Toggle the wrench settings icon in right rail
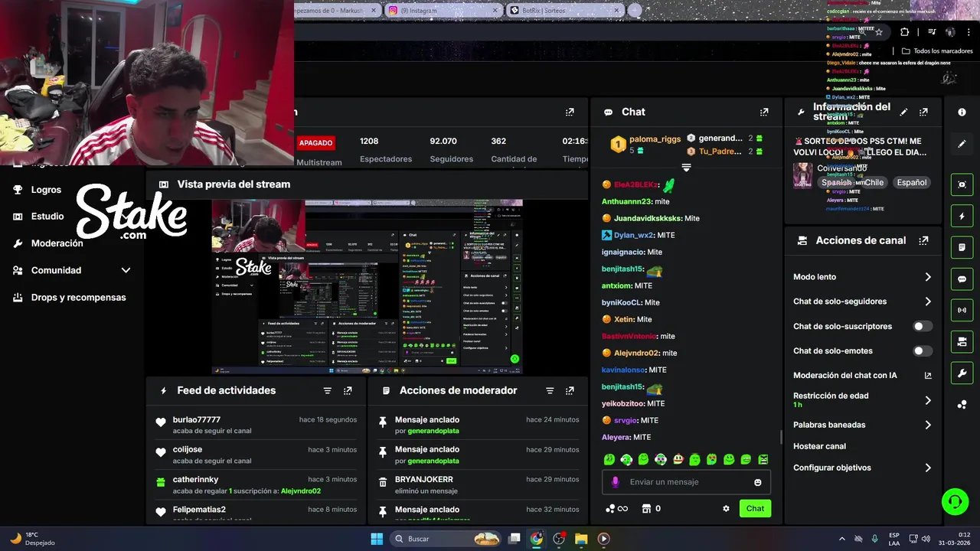Viewport: 980px width, 551px height. [x=962, y=373]
